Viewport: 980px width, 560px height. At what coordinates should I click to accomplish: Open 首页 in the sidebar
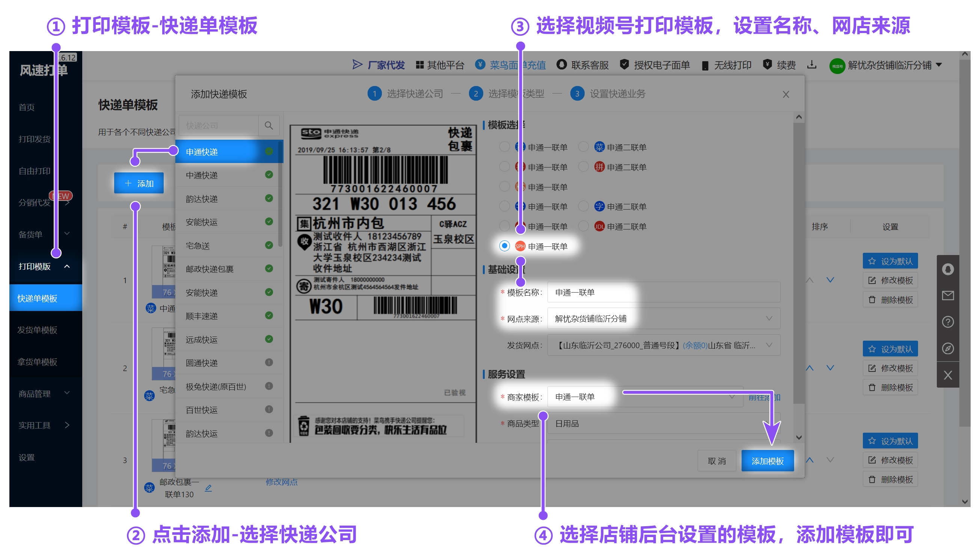tap(27, 107)
